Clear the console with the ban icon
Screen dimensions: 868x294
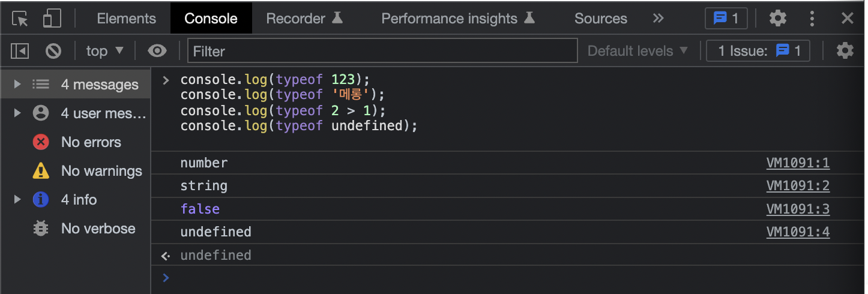(x=53, y=51)
